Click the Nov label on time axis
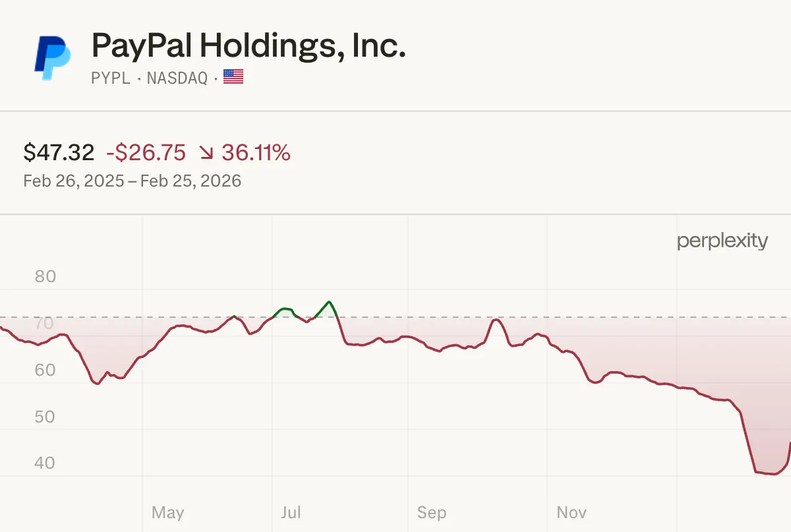Image resolution: width=791 pixels, height=532 pixels. pos(571,512)
